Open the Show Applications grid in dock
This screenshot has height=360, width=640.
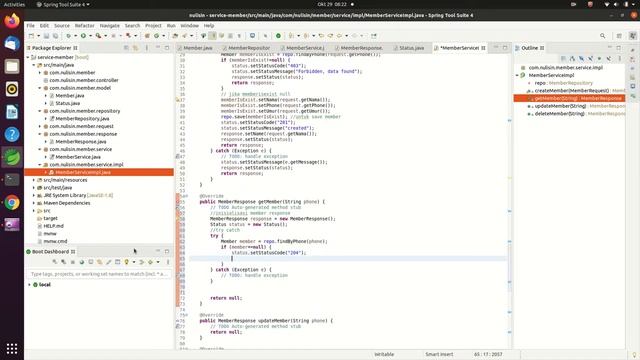click(x=12, y=348)
